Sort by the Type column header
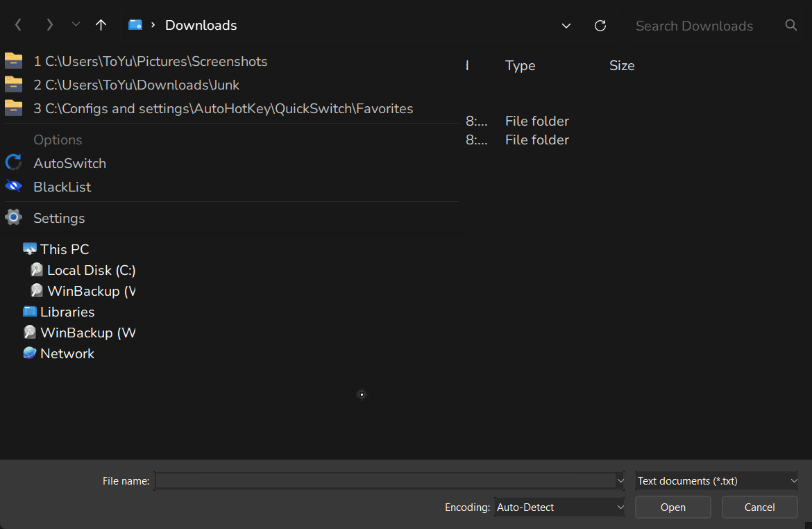This screenshot has height=529, width=812. (520, 66)
